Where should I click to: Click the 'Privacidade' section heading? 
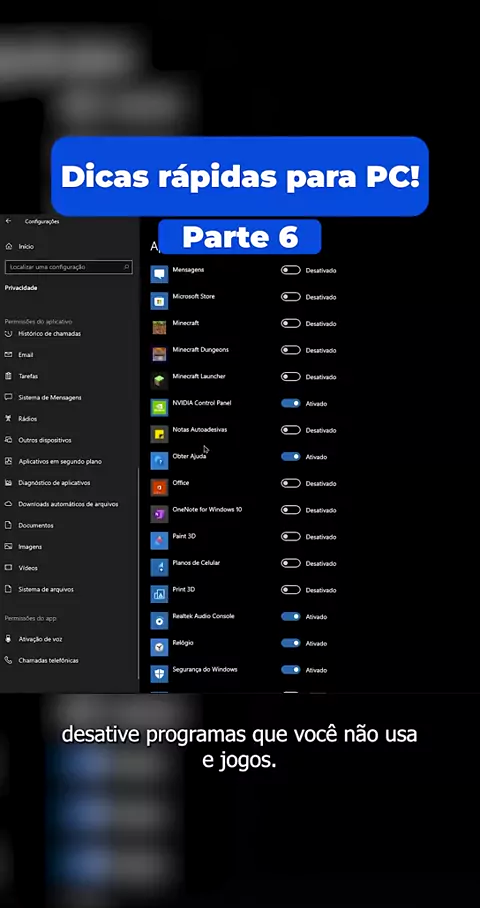21,288
